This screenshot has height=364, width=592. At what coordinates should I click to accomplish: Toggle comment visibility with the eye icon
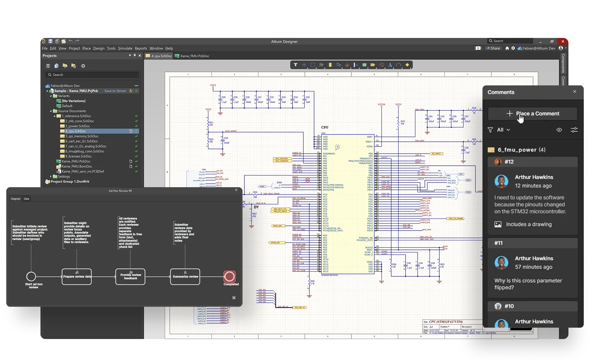[559, 130]
